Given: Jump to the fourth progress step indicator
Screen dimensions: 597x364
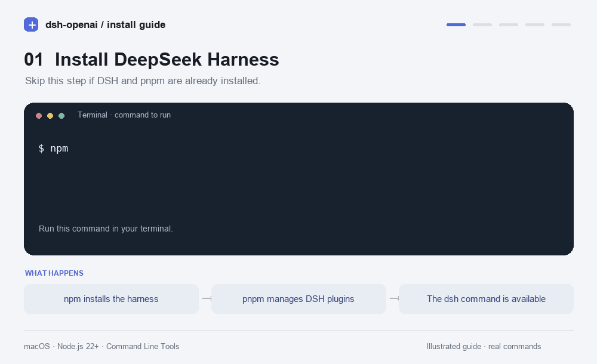Looking at the screenshot, I should click(x=535, y=24).
